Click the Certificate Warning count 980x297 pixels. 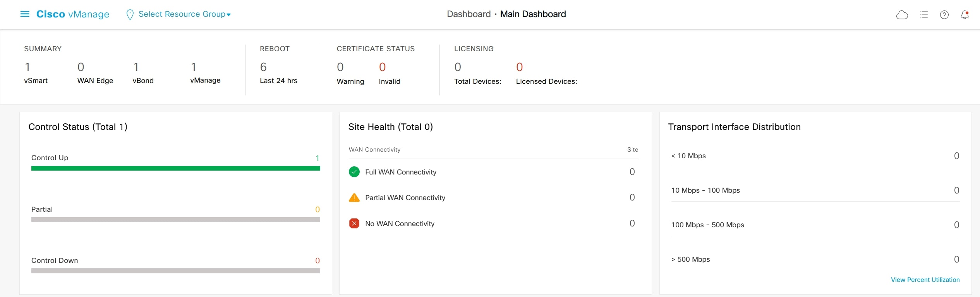point(340,67)
